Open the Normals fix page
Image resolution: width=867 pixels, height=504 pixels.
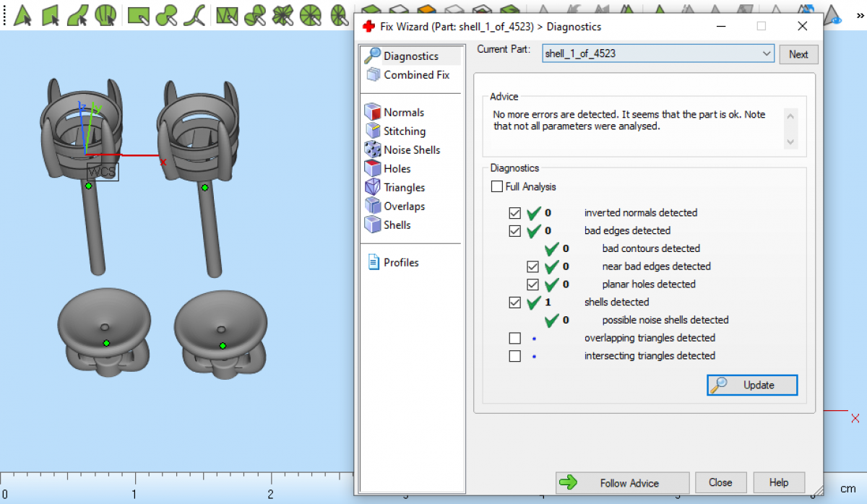[x=403, y=113]
